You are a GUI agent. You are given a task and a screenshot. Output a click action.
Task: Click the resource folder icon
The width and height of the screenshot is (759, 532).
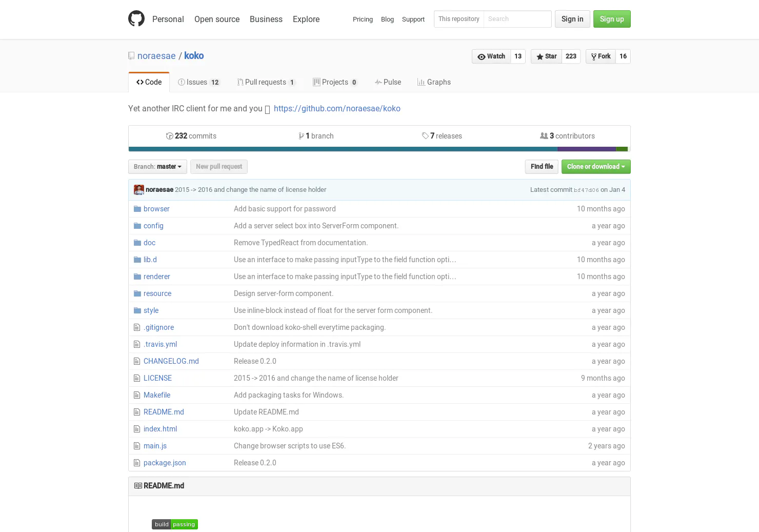click(137, 293)
